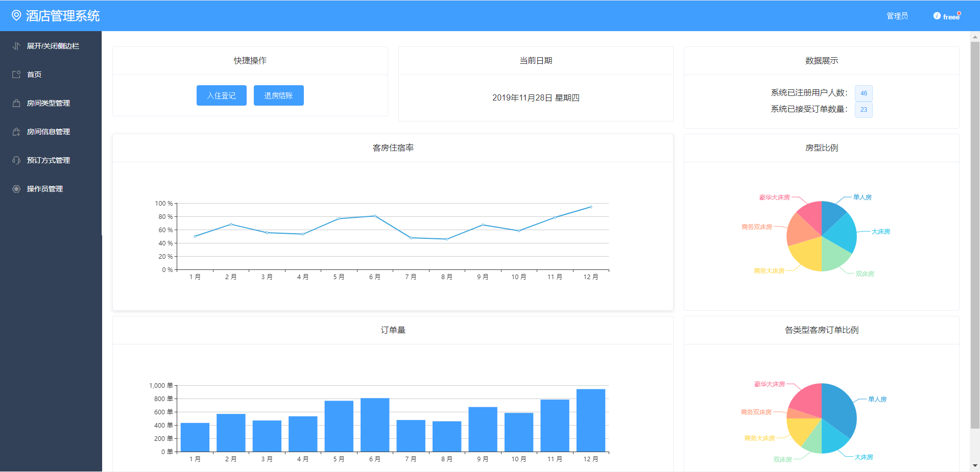Click the room type management icon
The height and width of the screenshot is (472, 980).
16,103
